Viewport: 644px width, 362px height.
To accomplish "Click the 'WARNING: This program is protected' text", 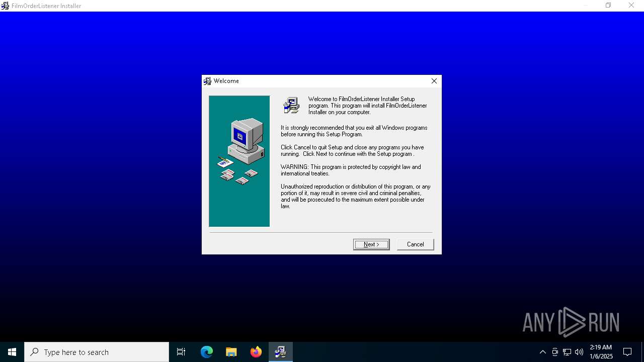I will pos(351,170).
